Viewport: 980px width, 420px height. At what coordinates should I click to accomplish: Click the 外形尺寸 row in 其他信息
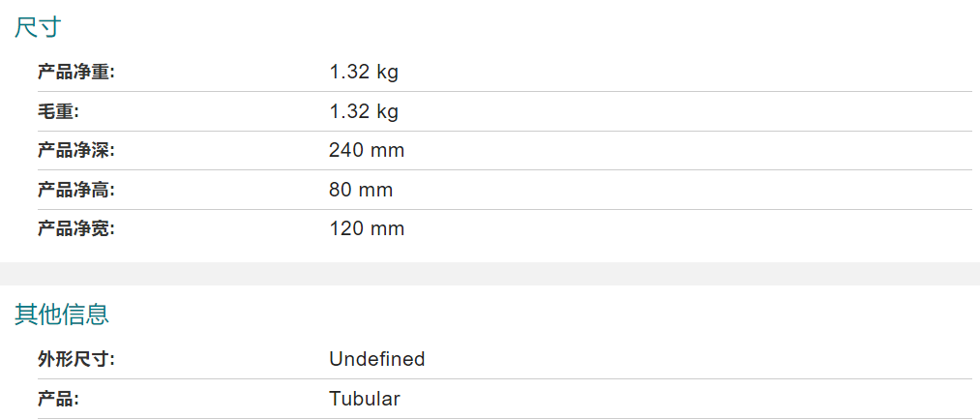pyautogui.click(x=504, y=359)
